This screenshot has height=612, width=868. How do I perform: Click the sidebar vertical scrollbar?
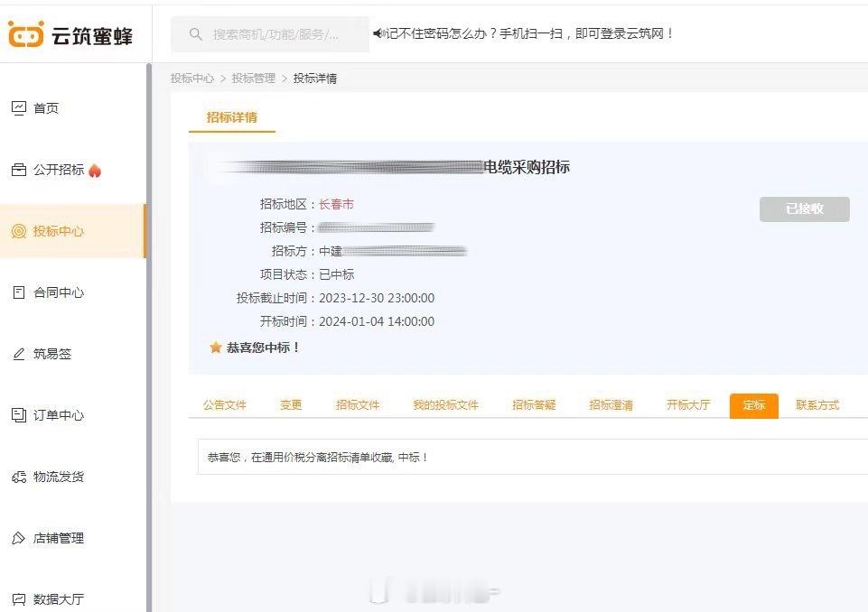click(149, 338)
